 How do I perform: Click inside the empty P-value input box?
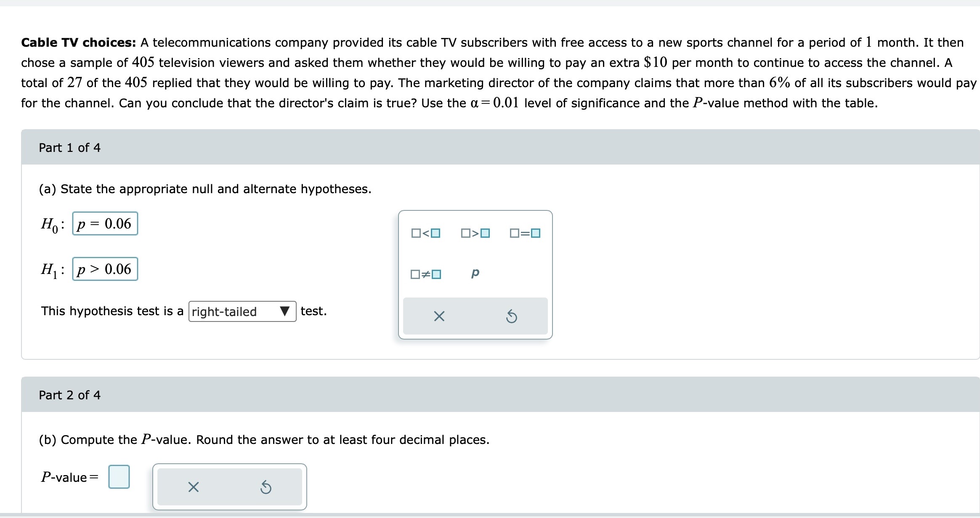pos(119,477)
